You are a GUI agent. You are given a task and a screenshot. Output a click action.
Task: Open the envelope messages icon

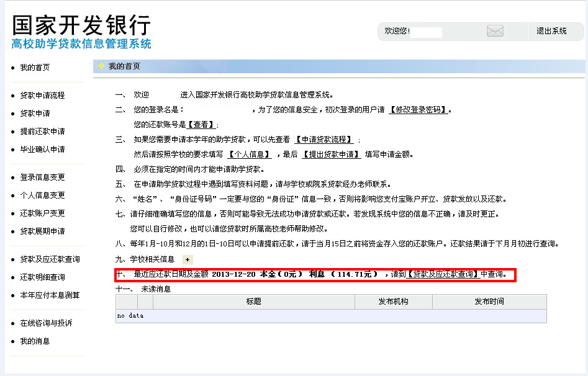[495, 31]
